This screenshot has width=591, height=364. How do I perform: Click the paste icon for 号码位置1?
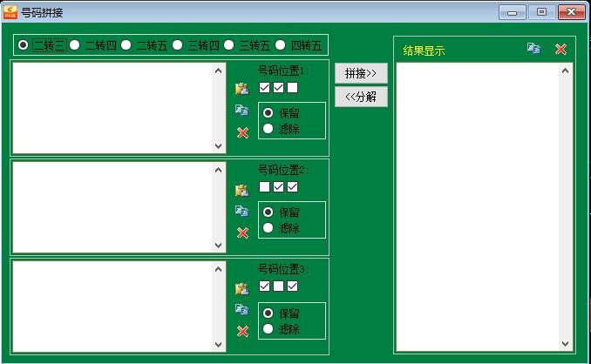pos(242,89)
